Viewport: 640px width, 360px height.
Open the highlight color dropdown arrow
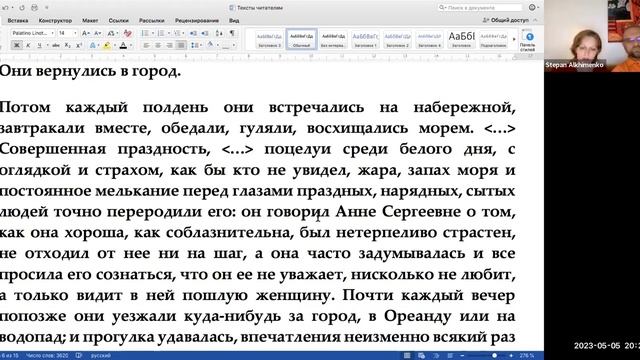coord(115,45)
